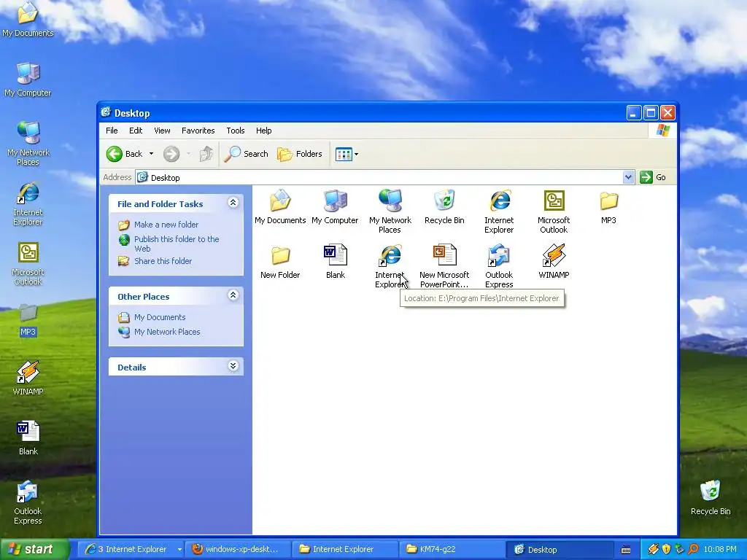Viewport: 747px width, 560px height.
Task: Click the Up folder toolbar button
Action: click(206, 154)
